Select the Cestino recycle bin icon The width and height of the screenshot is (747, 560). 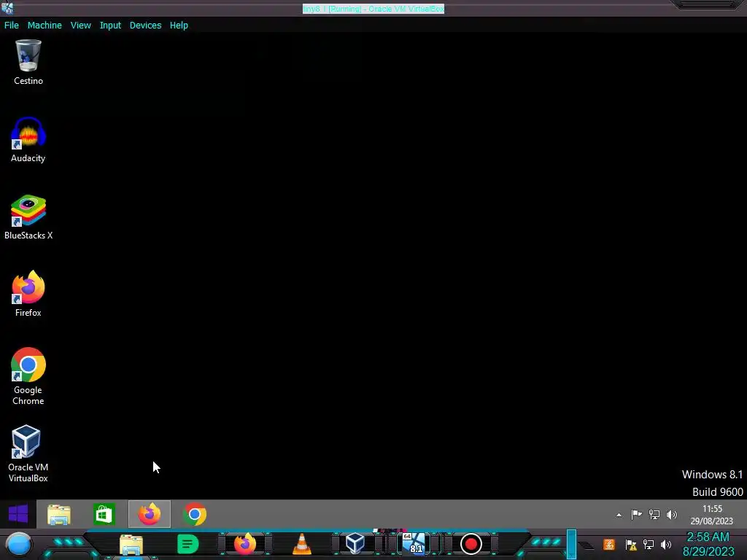(28, 63)
